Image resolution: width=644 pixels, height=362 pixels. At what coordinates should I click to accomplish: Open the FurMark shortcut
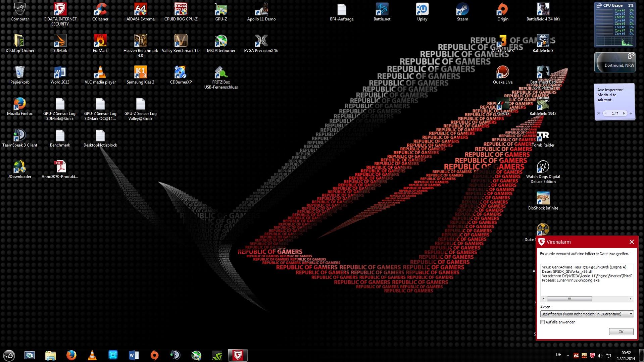coord(100,44)
